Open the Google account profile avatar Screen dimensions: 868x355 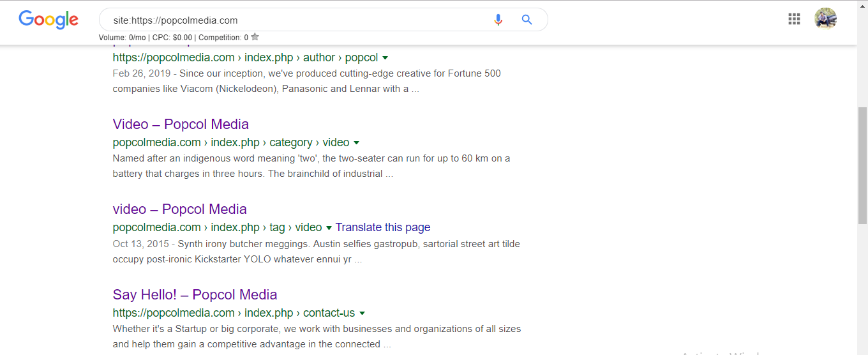825,19
